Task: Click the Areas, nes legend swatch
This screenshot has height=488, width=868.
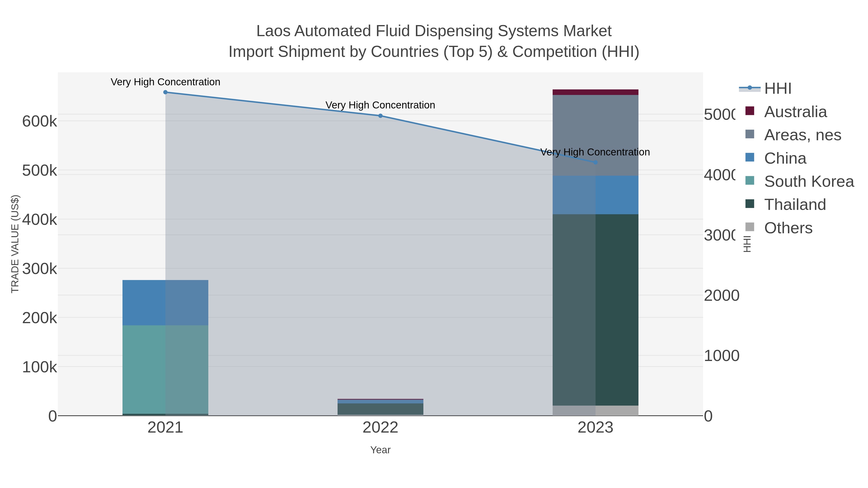Action: 750,134
